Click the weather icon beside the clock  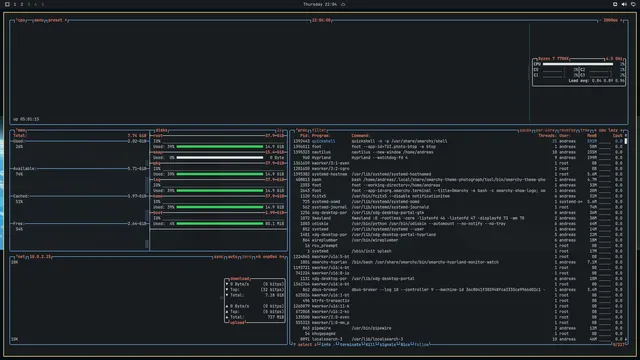click(x=343, y=4)
